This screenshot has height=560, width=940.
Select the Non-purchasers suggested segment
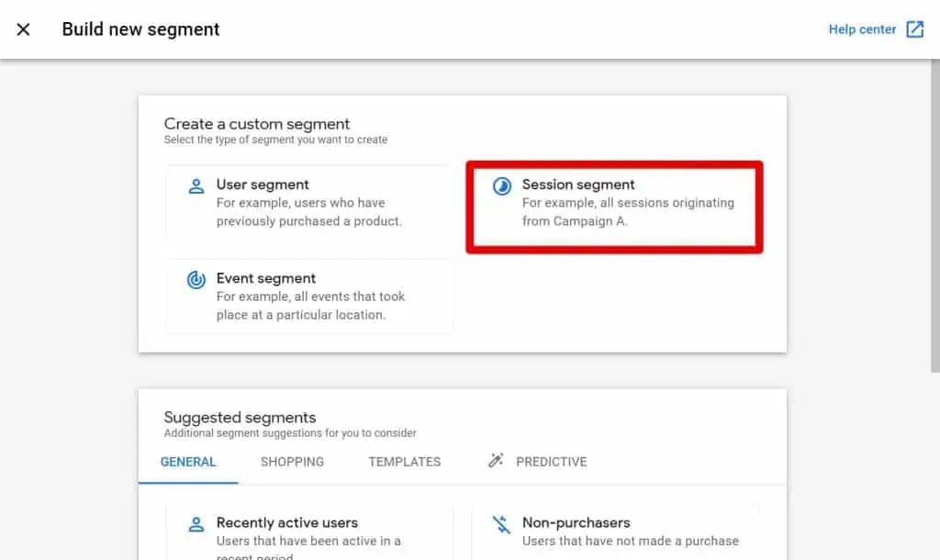point(613,532)
